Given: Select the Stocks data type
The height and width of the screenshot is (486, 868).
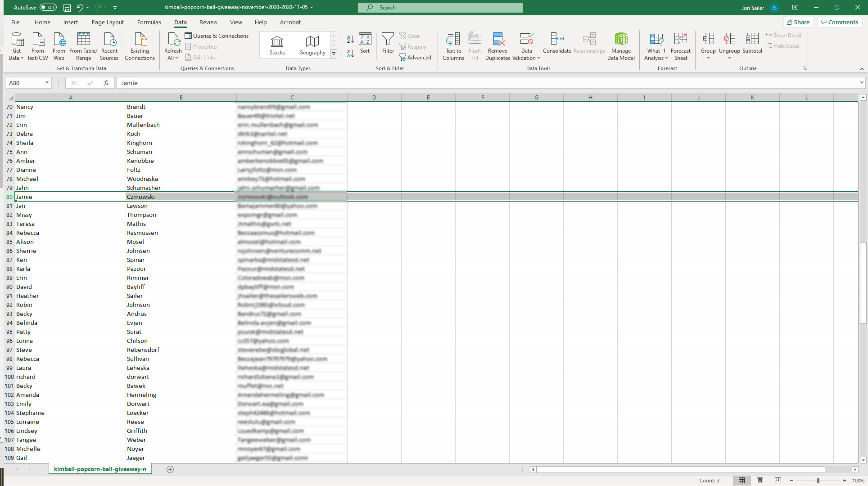Looking at the screenshot, I should click(x=277, y=45).
